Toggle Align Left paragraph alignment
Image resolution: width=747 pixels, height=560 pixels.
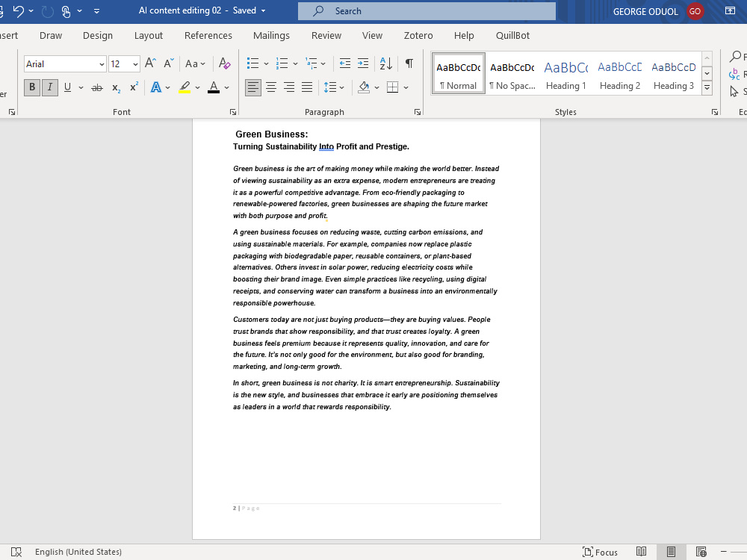253,87
